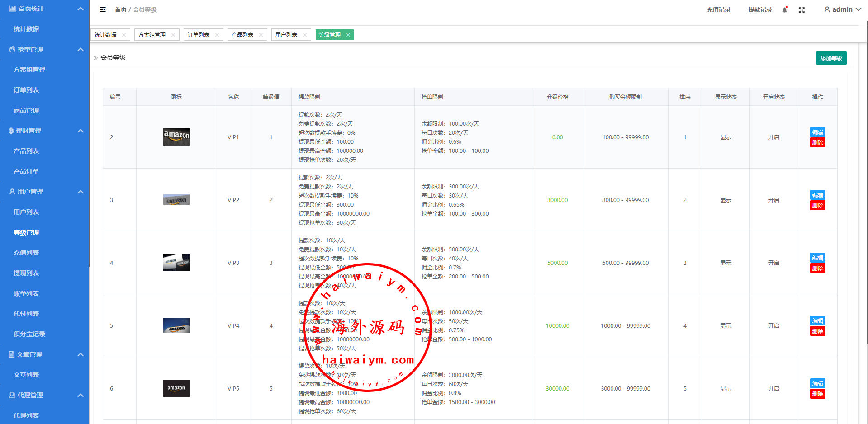
Task: Close the 等级管理 tab
Action: 348,35
